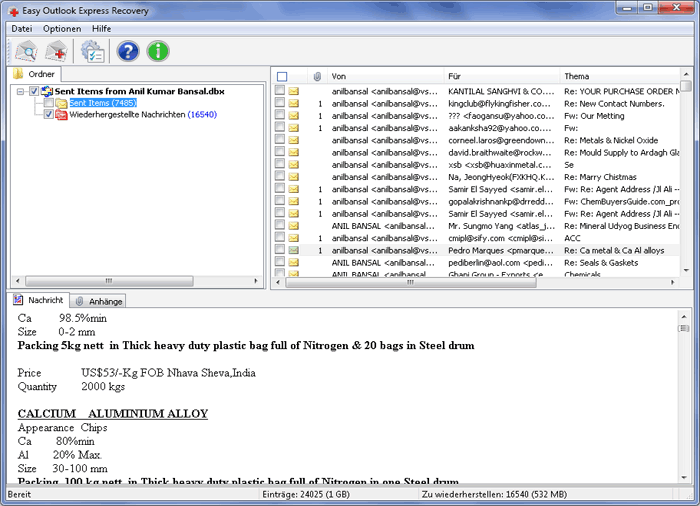Click recipient gopalakrishnankp@drredd...

(501, 202)
